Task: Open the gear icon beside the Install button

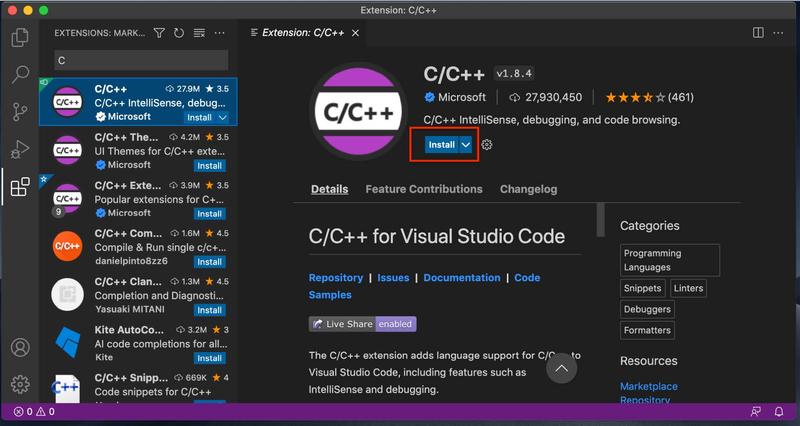Action: pyautogui.click(x=487, y=145)
